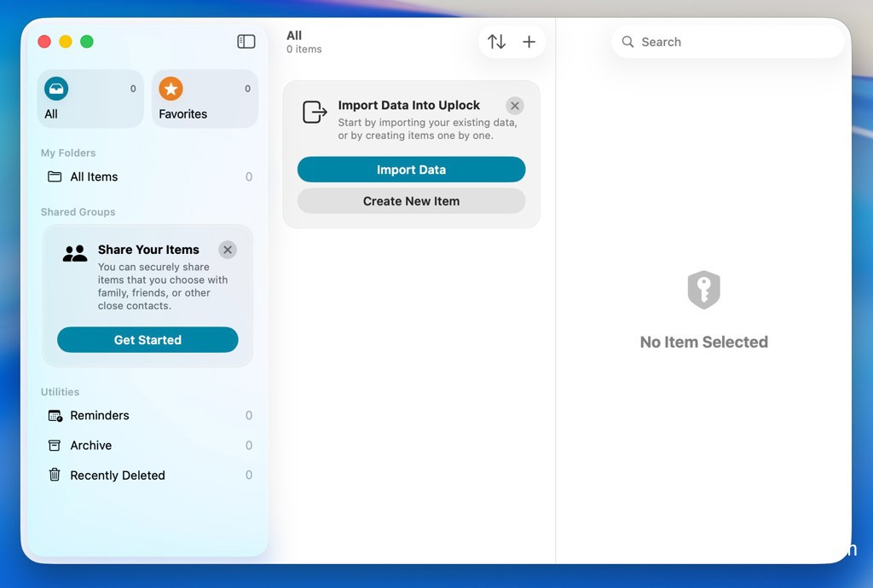
Task: Open Reminders under Utilities
Action: point(149,416)
